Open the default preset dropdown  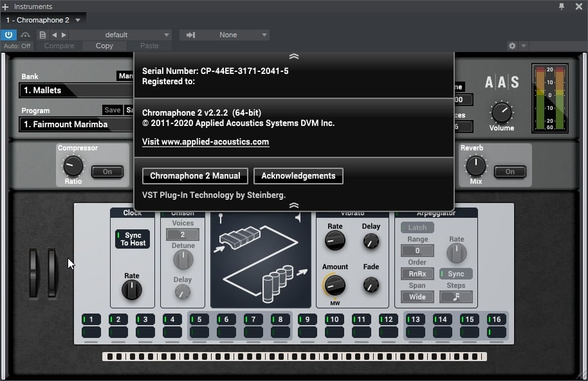[120, 35]
